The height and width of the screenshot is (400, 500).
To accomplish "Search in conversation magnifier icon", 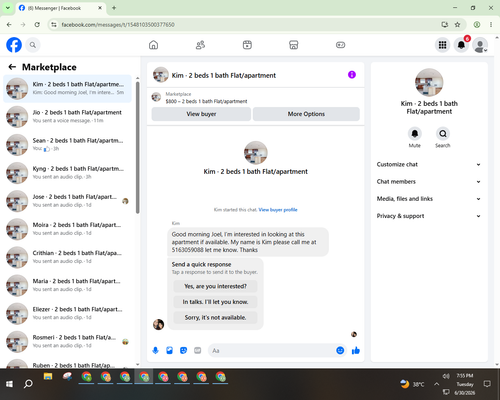I will click(x=443, y=134).
